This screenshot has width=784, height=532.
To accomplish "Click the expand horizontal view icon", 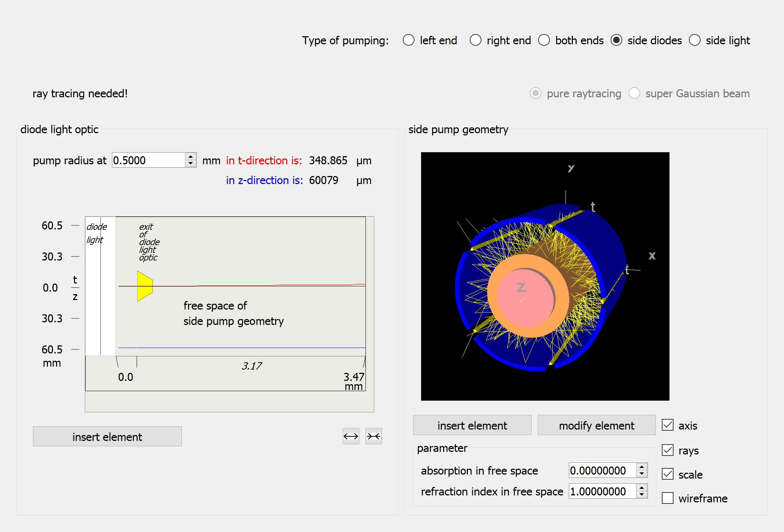I will click(x=350, y=436).
